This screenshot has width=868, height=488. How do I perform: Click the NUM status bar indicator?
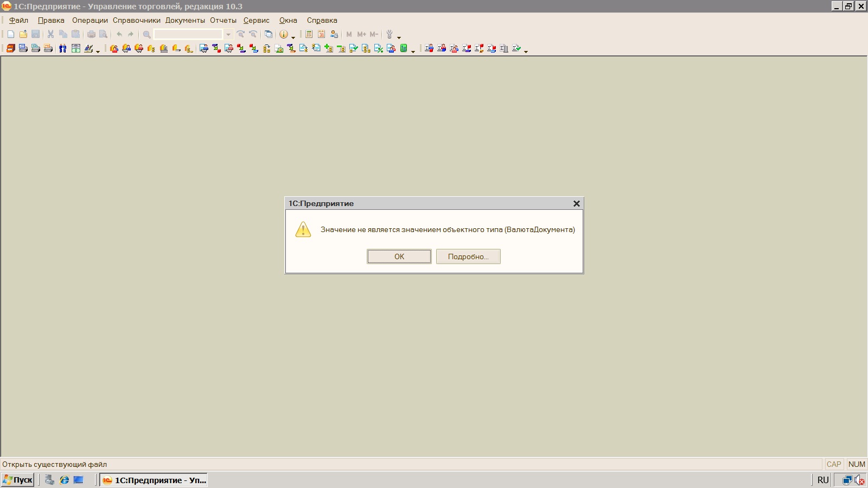coord(857,464)
